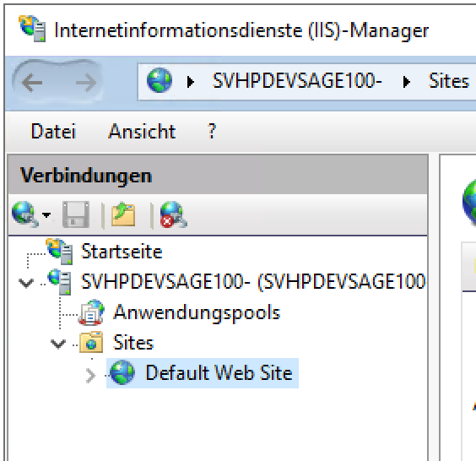Open the arrow before Sites in breadcrumb
The width and height of the screenshot is (476, 461).
point(407,82)
